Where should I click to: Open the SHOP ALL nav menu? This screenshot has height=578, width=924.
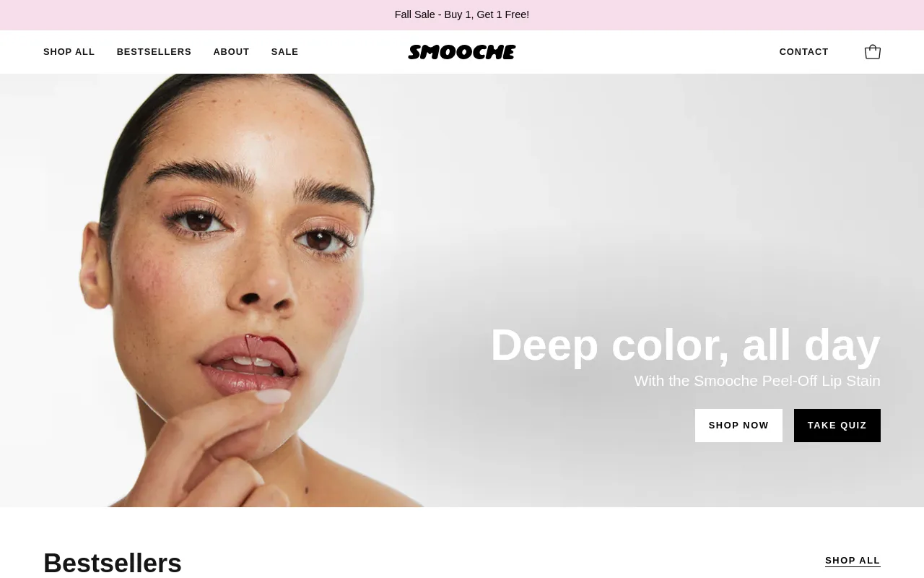pyautogui.click(x=69, y=52)
